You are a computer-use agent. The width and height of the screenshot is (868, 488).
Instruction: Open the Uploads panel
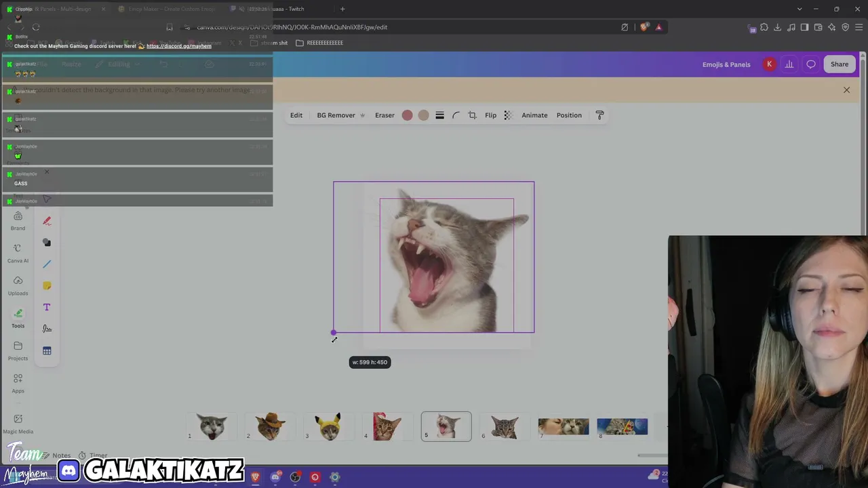(18, 286)
